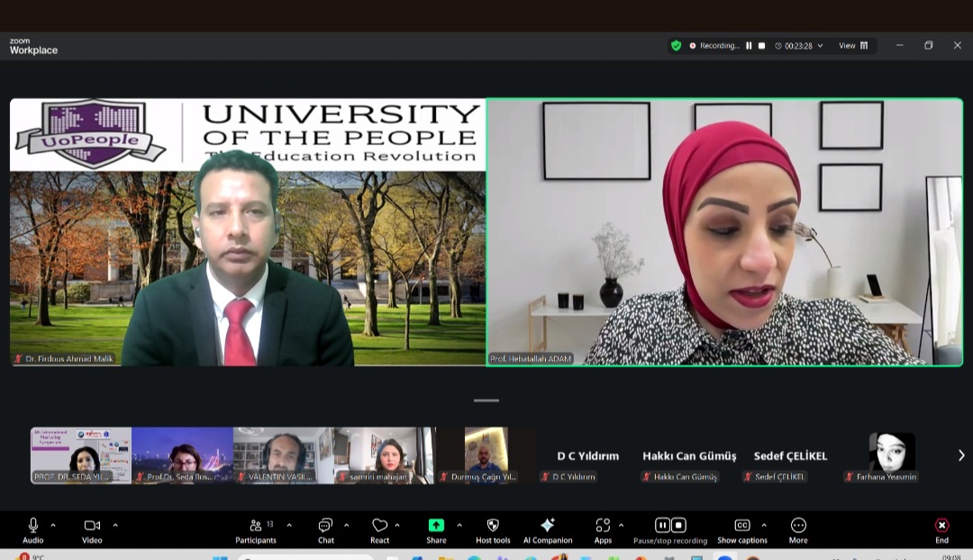Viewport: 973px width, 560px height.
Task: Toggle the Video camera on or off
Action: click(92, 526)
